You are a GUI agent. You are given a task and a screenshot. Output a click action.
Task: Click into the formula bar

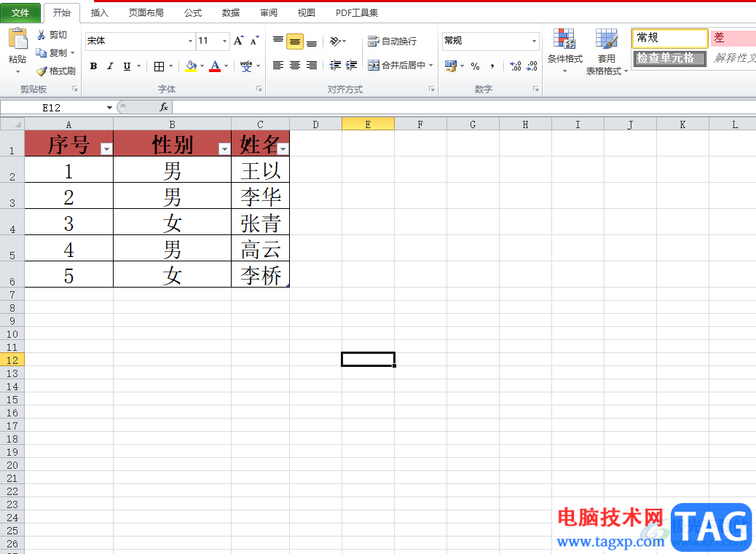[464, 107]
